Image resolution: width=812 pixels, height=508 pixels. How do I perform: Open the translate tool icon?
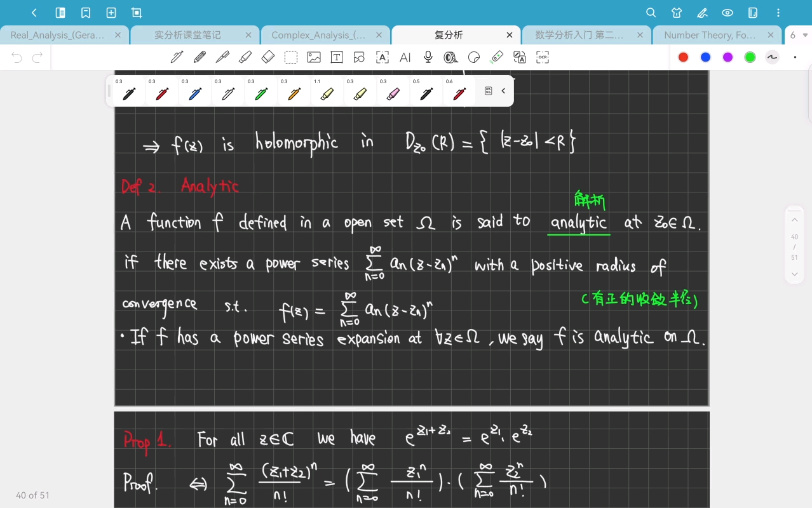[520, 57]
